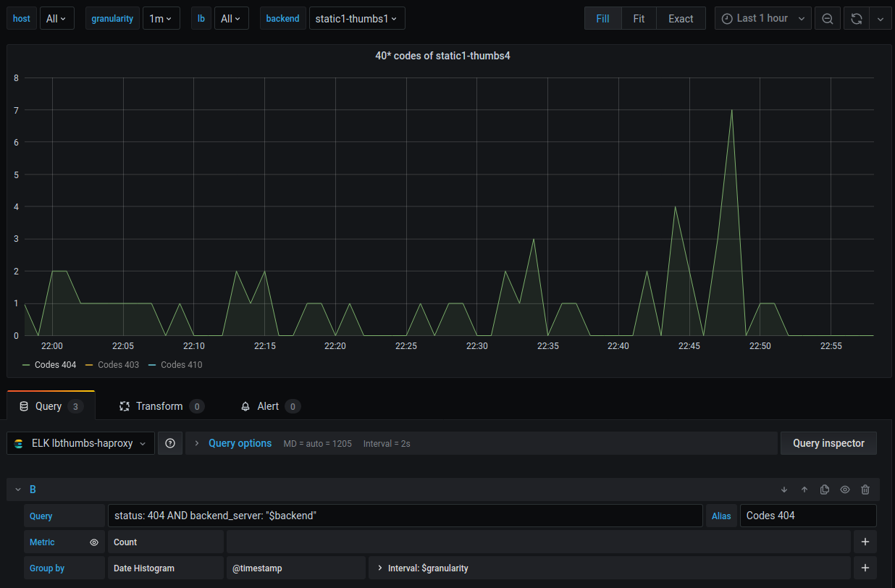Open the host All dropdown
The width and height of the screenshot is (895, 588).
click(56, 19)
